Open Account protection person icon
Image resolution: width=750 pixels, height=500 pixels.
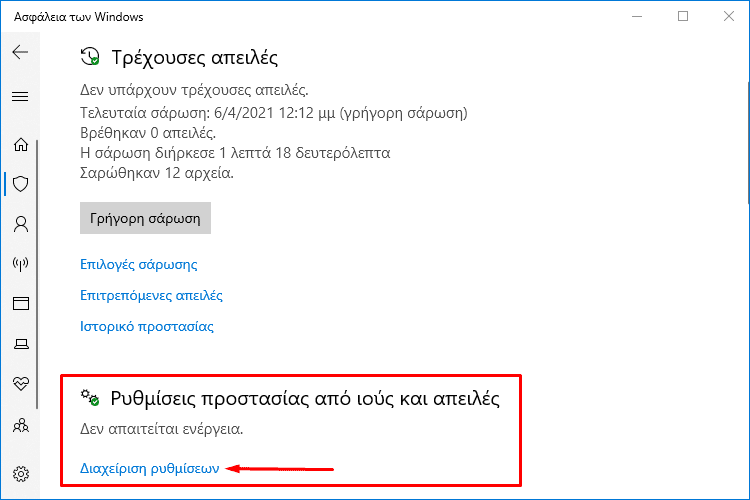coord(21,224)
